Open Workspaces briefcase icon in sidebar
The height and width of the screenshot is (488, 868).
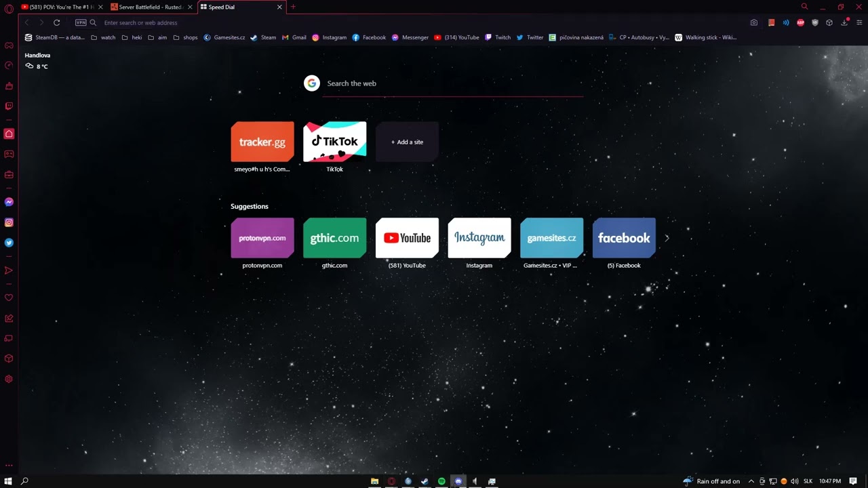[x=9, y=175]
